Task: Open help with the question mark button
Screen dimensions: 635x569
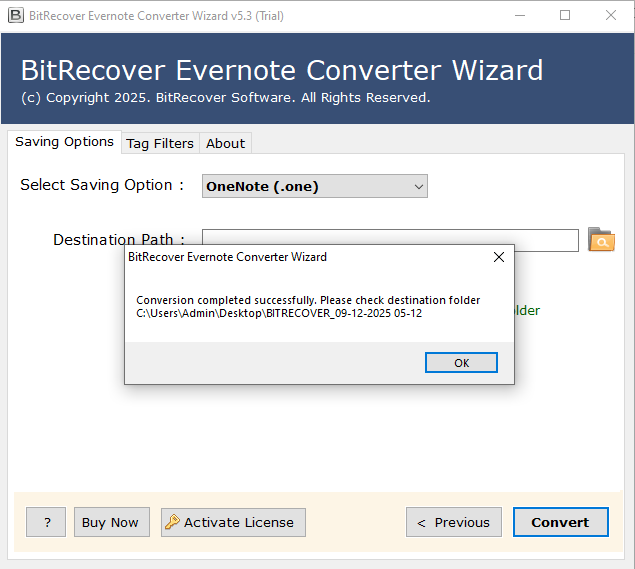Action: point(46,522)
